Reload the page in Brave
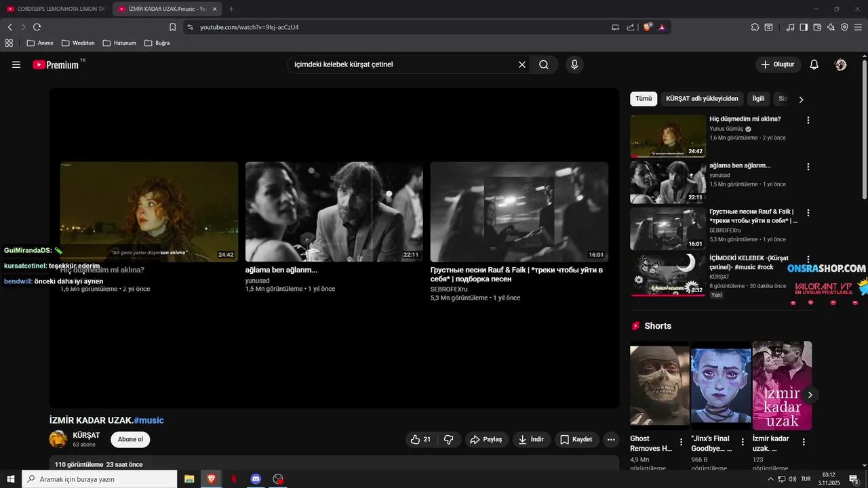The width and height of the screenshot is (868, 488). [x=37, y=27]
